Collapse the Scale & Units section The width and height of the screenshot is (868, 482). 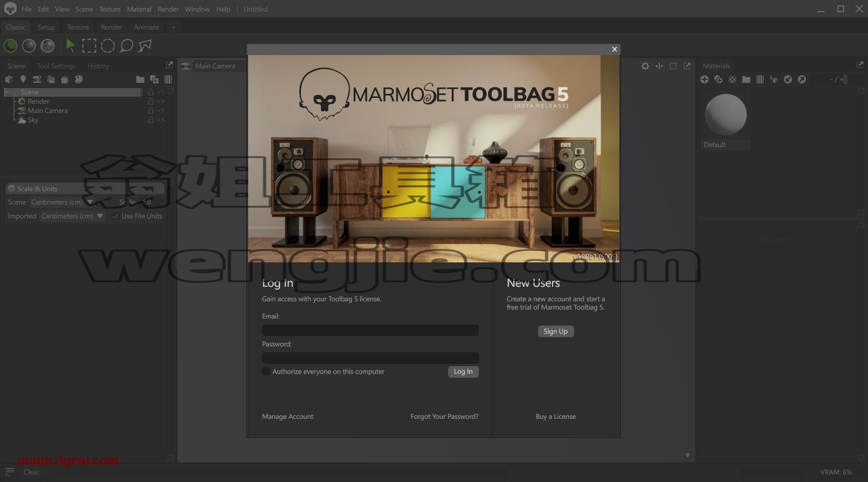pos(11,188)
